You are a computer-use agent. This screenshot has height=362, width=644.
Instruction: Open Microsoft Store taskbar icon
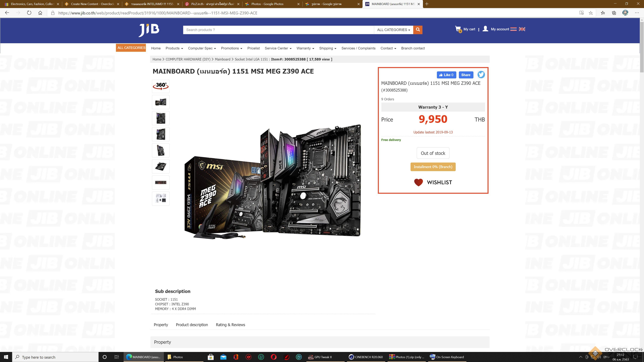pyautogui.click(x=211, y=357)
